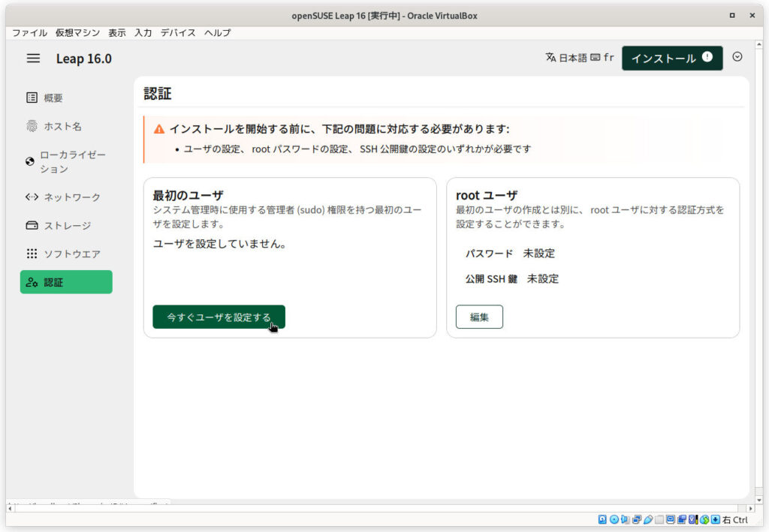Click VirtualBox USB devices status icon

(x=648, y=519)
